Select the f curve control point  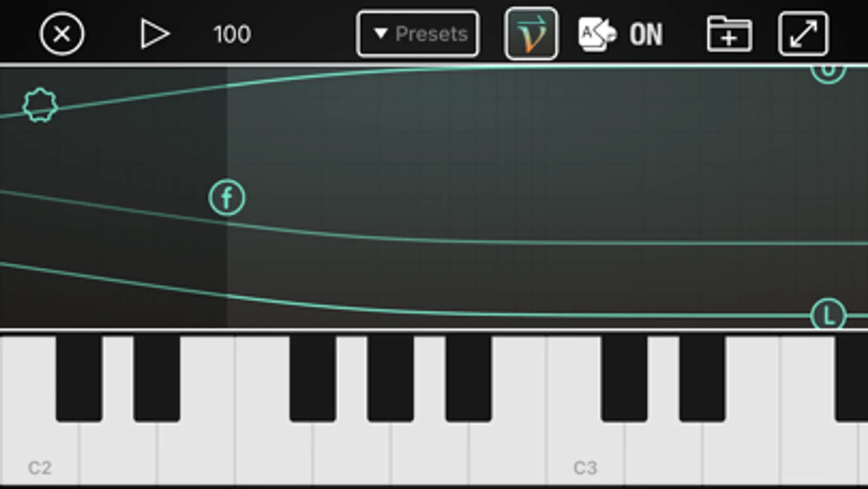[x=227, y=198]
